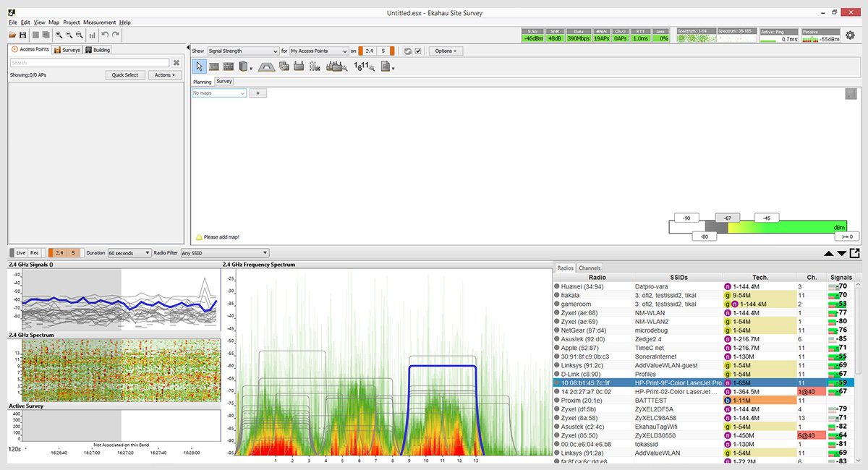
Task: Sort radios by the Ch. column header
Action: [811, 278]
